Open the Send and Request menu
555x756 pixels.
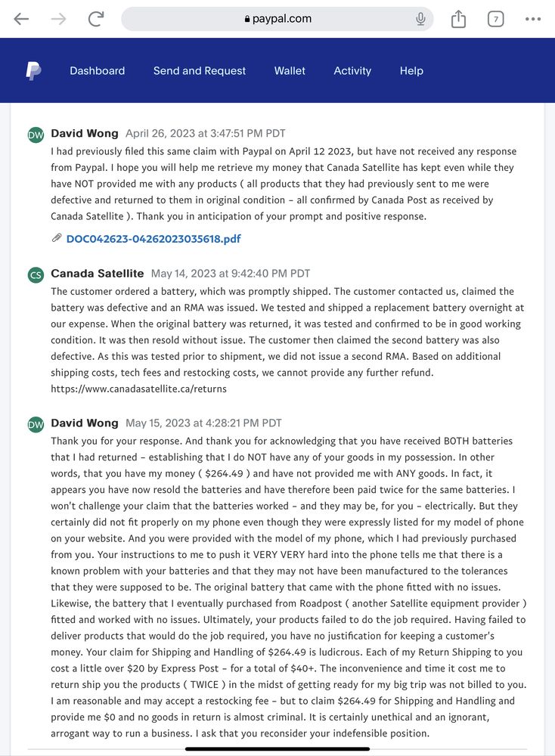[x=200, y=70]
